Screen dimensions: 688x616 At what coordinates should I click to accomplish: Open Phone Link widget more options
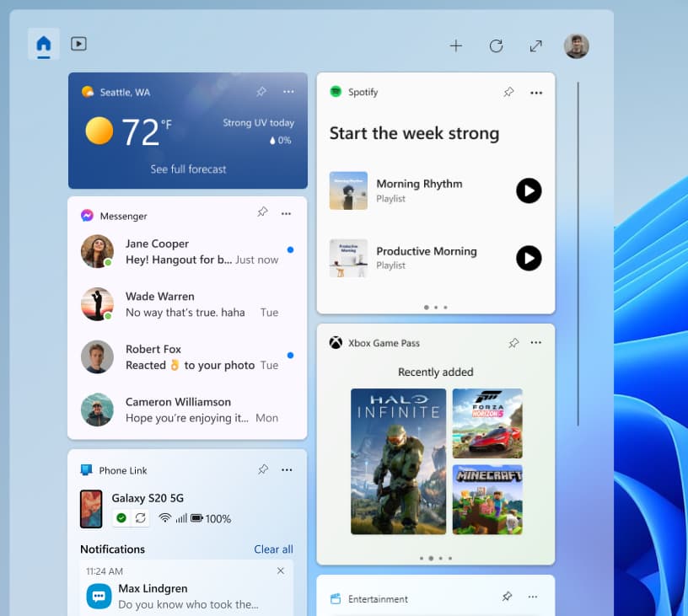(287, 469)
